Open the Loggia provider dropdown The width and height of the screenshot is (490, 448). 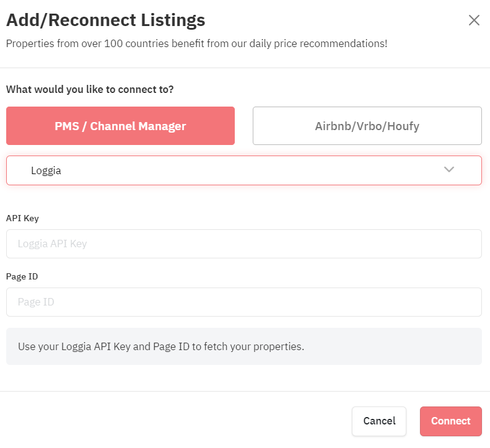243,170
